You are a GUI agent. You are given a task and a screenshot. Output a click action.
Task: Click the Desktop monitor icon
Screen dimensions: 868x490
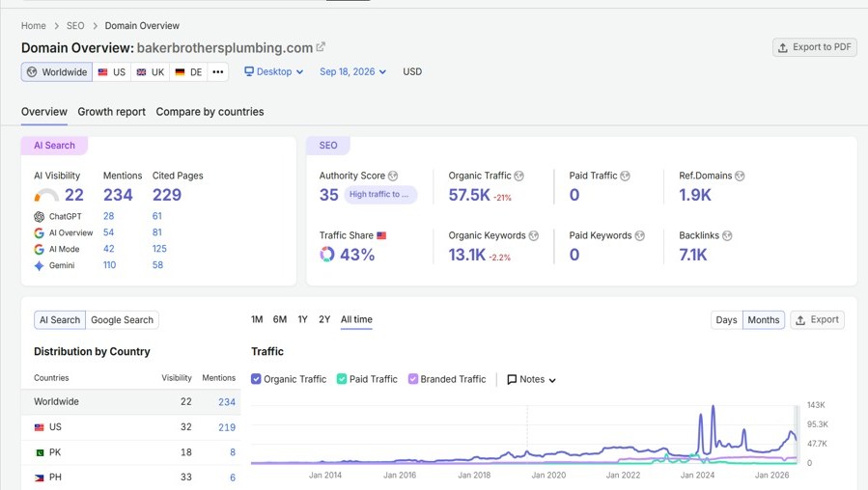(249, 71)
